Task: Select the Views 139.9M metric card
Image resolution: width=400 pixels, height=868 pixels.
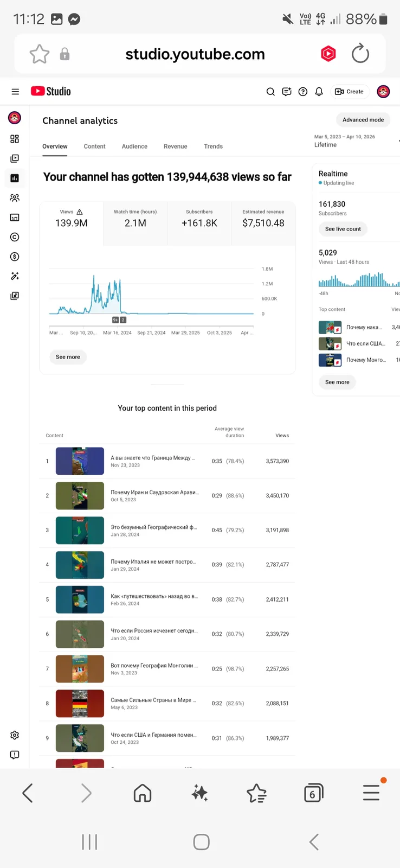Action: pos(71,224)
